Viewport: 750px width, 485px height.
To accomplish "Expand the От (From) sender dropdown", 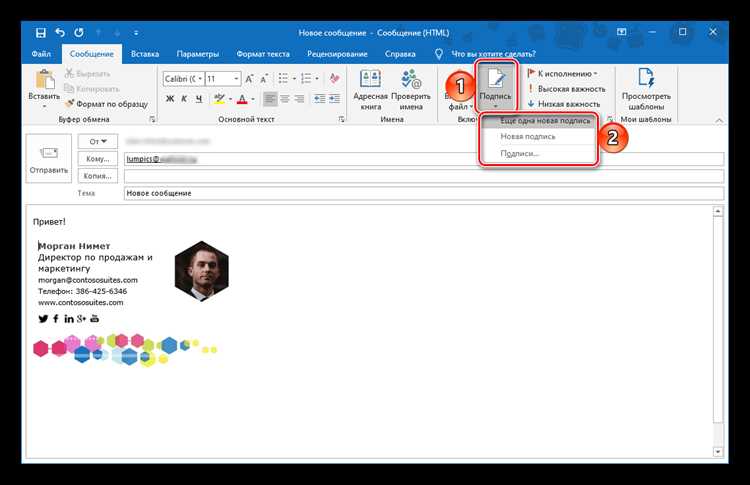I will (98, 142).
